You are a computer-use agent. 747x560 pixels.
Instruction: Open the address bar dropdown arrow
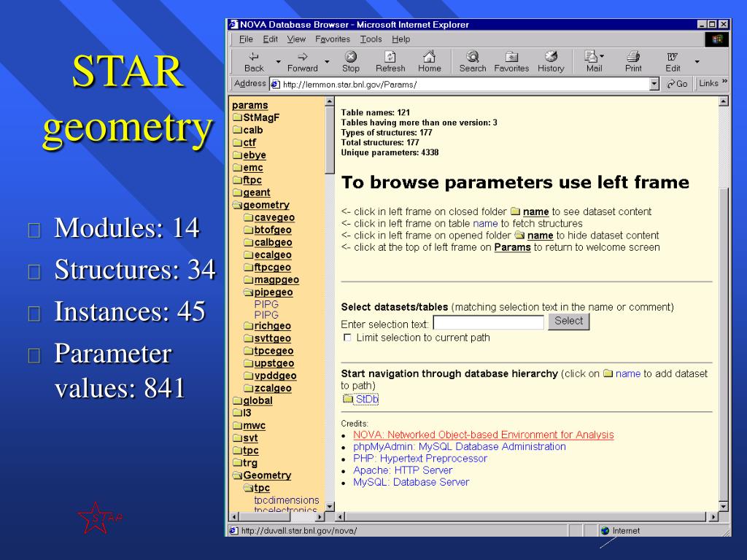[654, 85]
